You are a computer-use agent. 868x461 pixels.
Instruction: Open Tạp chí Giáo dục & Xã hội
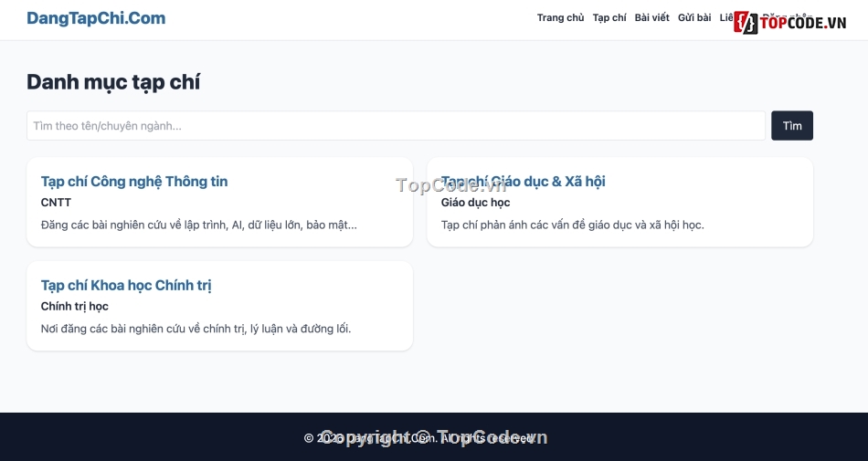click(524, 182)
